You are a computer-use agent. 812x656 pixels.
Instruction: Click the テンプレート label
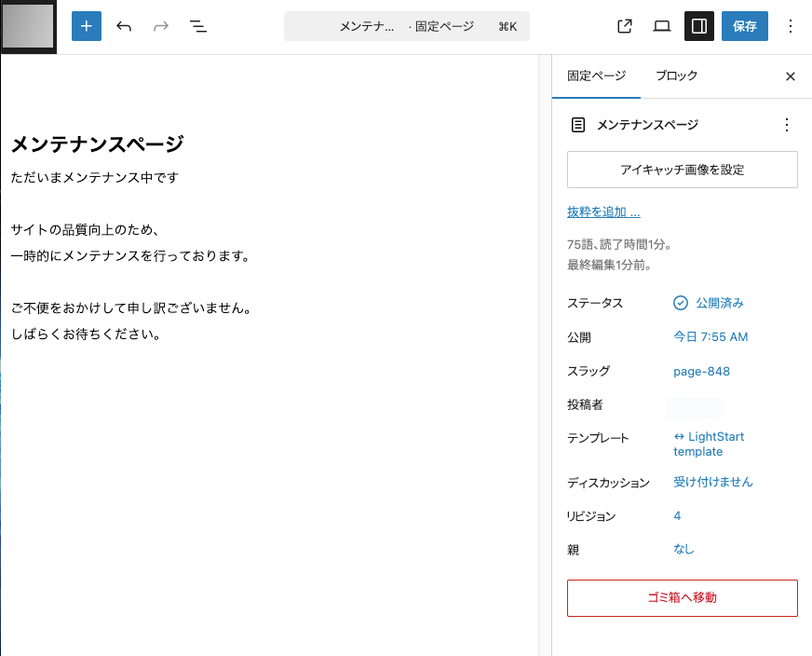coord(598,438)
